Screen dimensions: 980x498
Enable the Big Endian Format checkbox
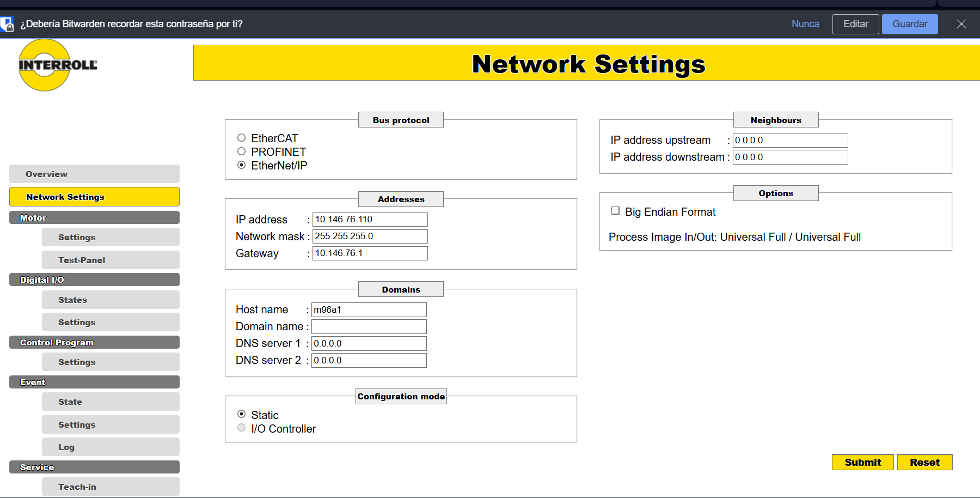click(x=615, y=211)
